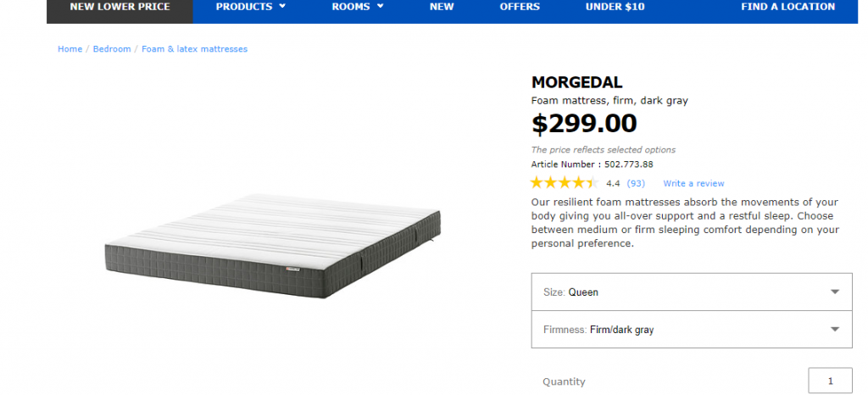Click the Quantity input field
Viewport: 868px width, 395px height.
(x=829, y=381)
